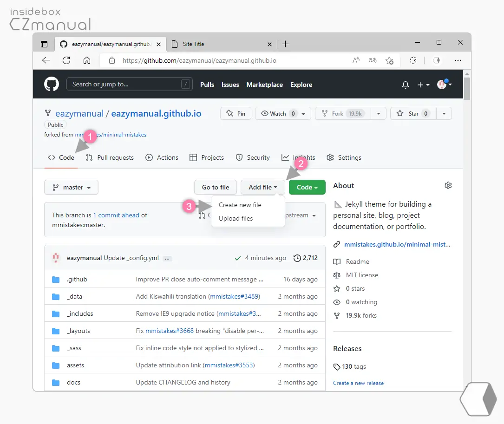Add this page to favorites

[x=389, y=60]
